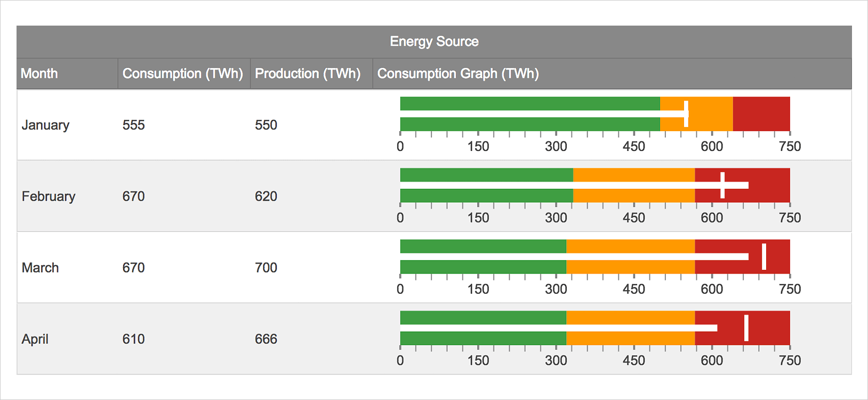Select the February month cell
This screenshot has height=400, width=868.
click(x=49, y=196)
